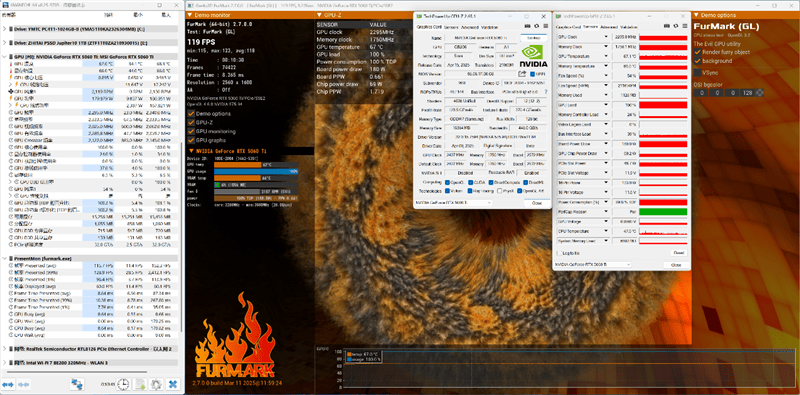Click HWiNFO shrink-columns arrows icon

23,384
